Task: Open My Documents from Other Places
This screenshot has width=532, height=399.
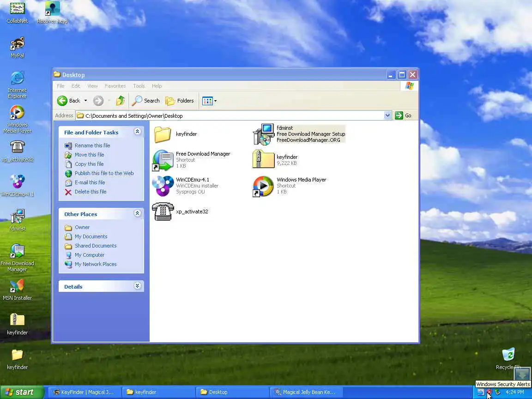Action: pos(91,236)
